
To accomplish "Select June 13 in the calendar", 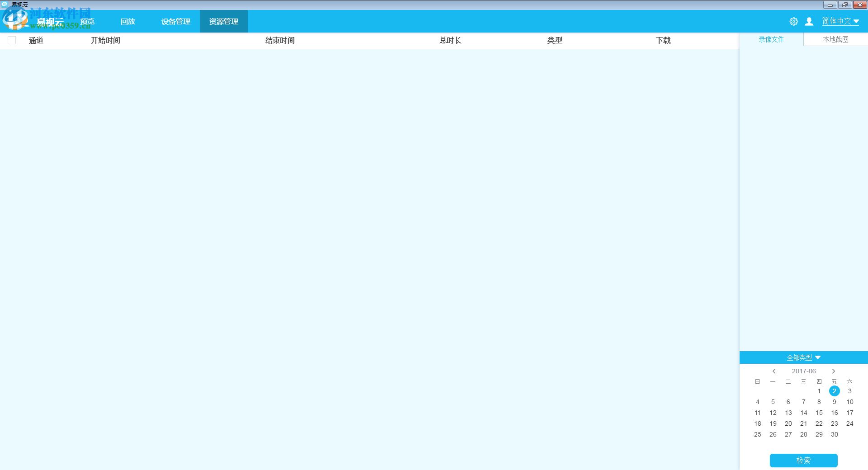I will click(x=788, y=413).
